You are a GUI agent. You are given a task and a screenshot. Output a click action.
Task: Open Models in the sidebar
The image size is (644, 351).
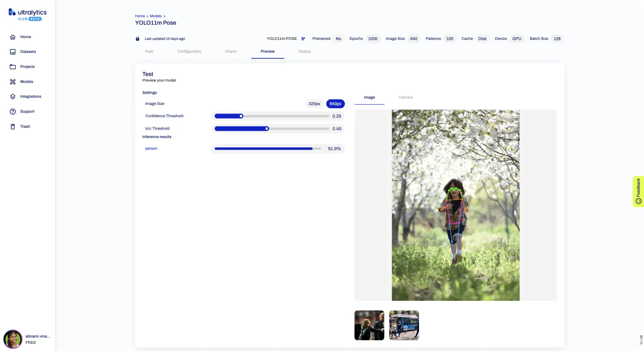[x=26, y=82]
